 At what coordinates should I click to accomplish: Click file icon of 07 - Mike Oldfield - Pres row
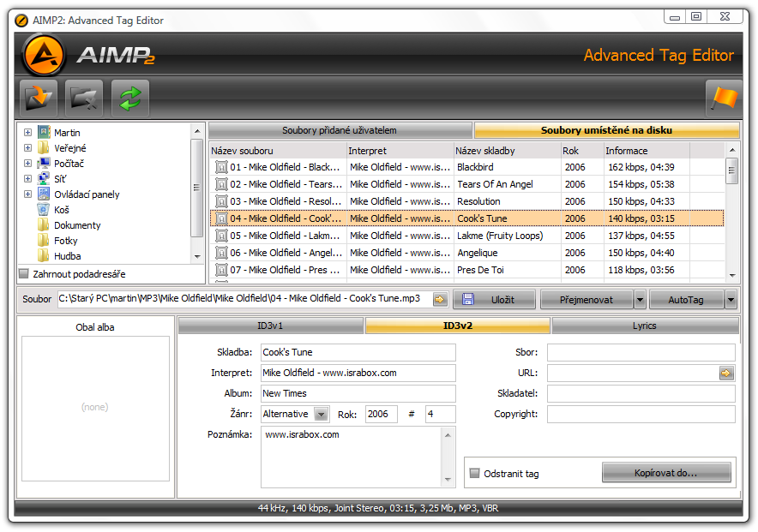point(221,270)
